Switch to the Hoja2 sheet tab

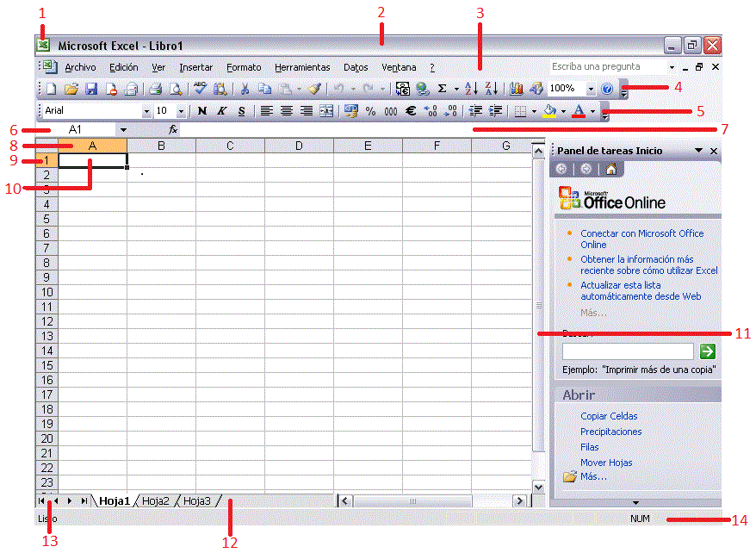click(x=156, y=501)
